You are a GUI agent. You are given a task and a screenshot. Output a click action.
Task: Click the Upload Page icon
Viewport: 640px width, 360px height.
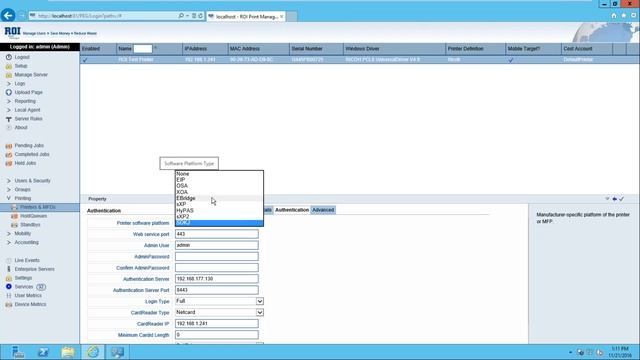pos(9,93)
